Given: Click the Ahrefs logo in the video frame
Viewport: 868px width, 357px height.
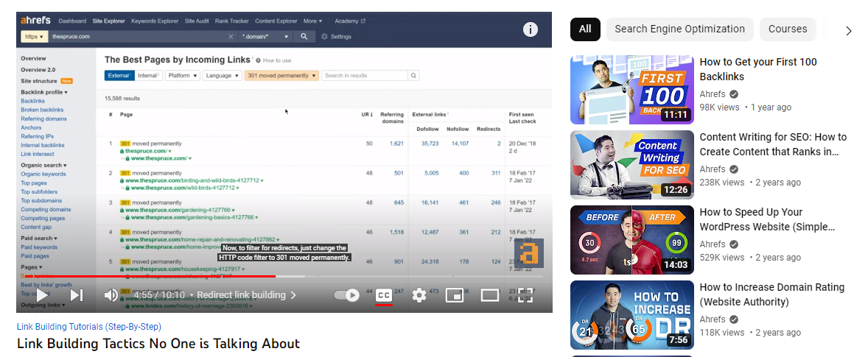Looking at the screenshot, I should 35,21.
